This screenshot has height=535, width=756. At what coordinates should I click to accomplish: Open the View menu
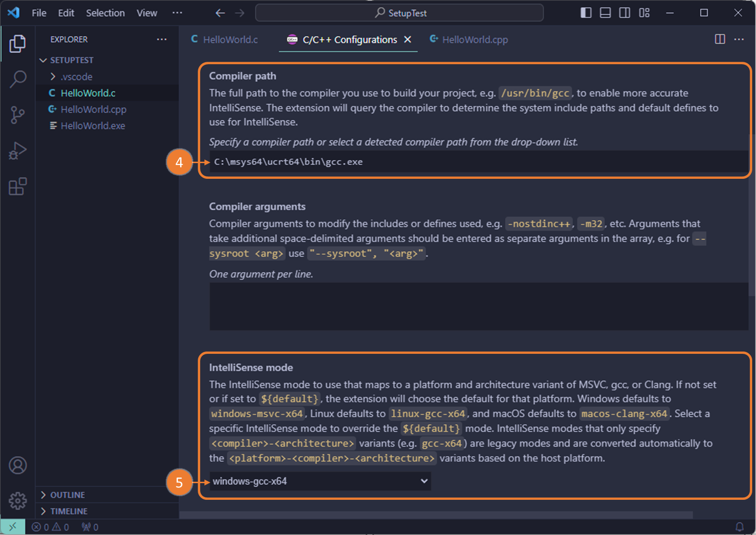click(x=147, y=13)
